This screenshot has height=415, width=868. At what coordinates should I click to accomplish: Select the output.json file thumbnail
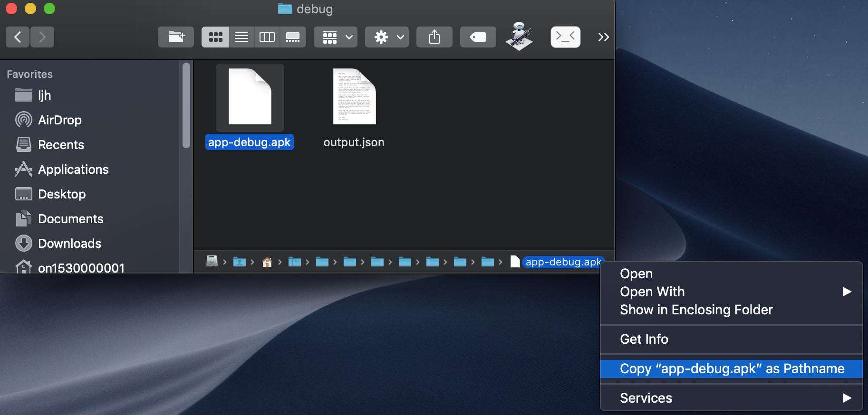click(354, 97)
